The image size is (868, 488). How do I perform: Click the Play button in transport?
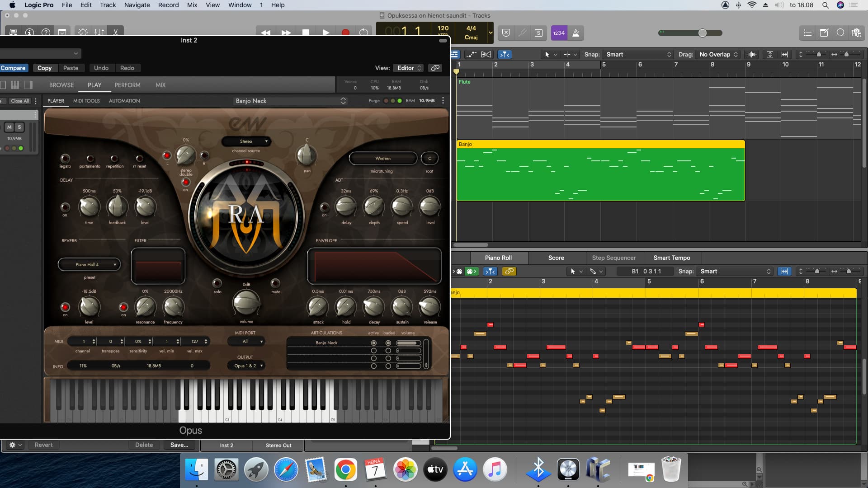[x=325, y=33]
